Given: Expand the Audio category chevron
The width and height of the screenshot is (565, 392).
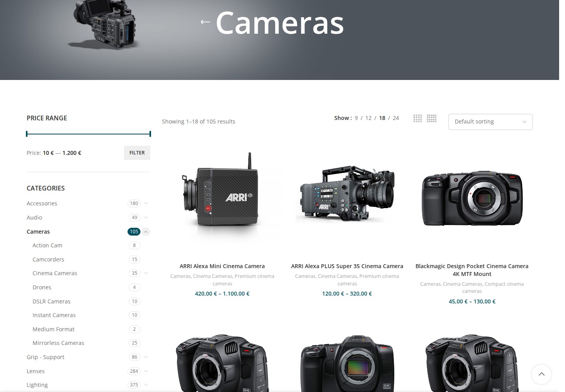Looking at the screenshot, I should point(146,218).
